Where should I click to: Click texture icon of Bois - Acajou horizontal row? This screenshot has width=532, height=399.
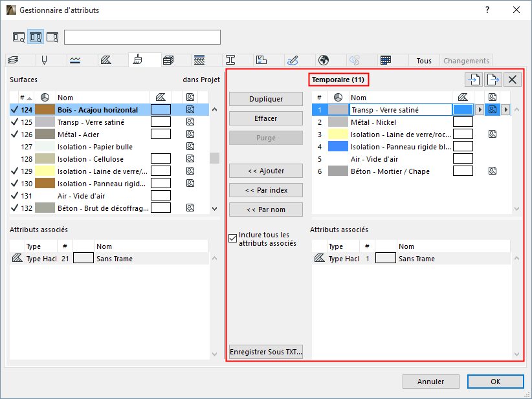[x=190, y=109]
